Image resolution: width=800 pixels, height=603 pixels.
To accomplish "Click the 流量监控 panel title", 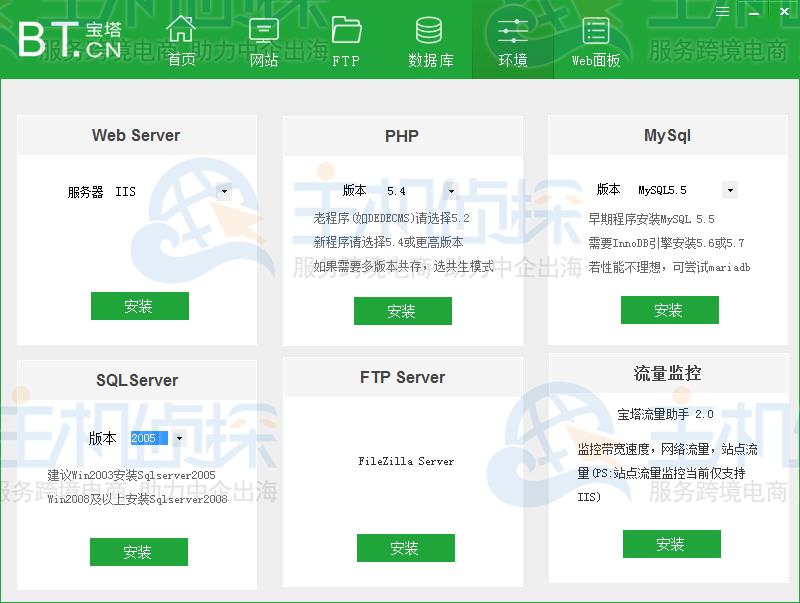I will [667, 373].
